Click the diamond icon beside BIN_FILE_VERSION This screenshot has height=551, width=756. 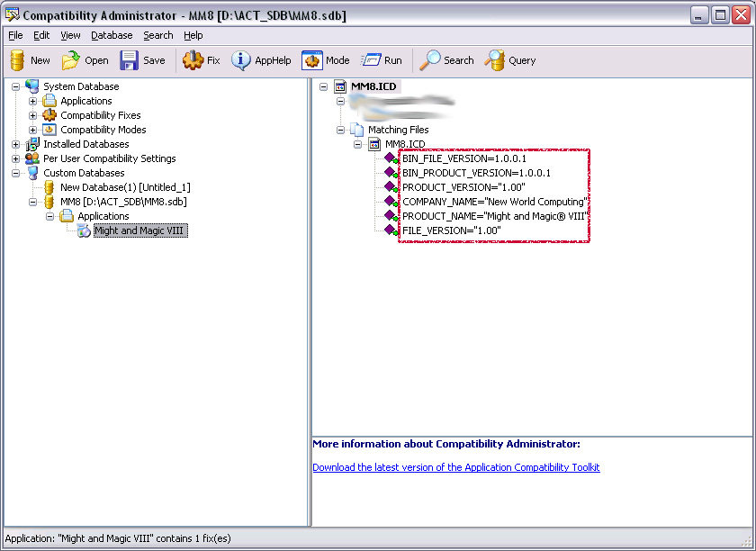pos(391,158)
